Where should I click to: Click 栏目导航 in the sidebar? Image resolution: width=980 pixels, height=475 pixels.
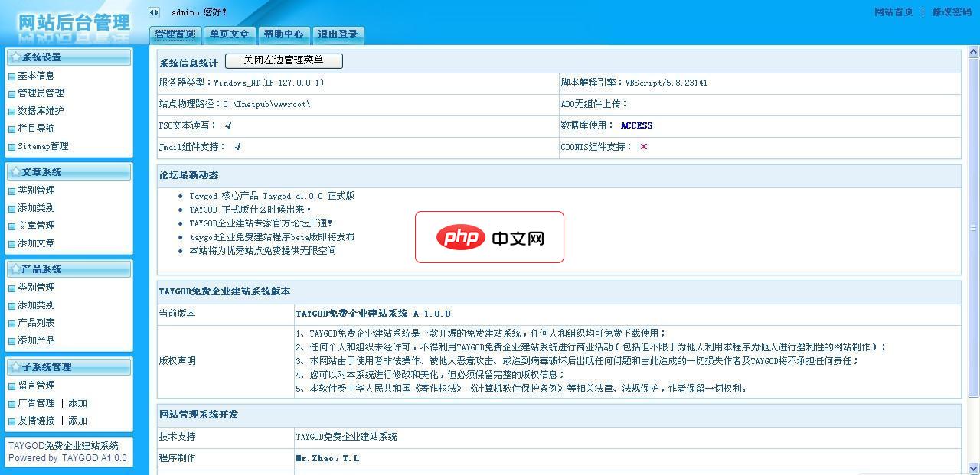[36, 128]
